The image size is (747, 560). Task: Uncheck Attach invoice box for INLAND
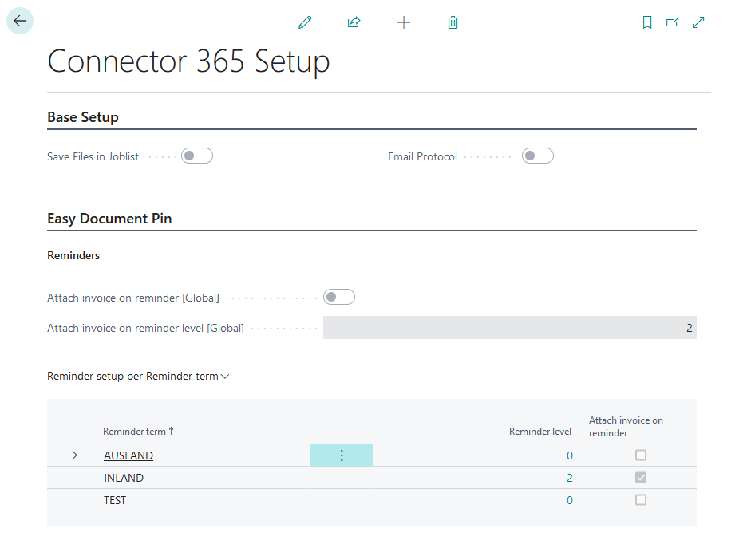[x=641, y=477]
